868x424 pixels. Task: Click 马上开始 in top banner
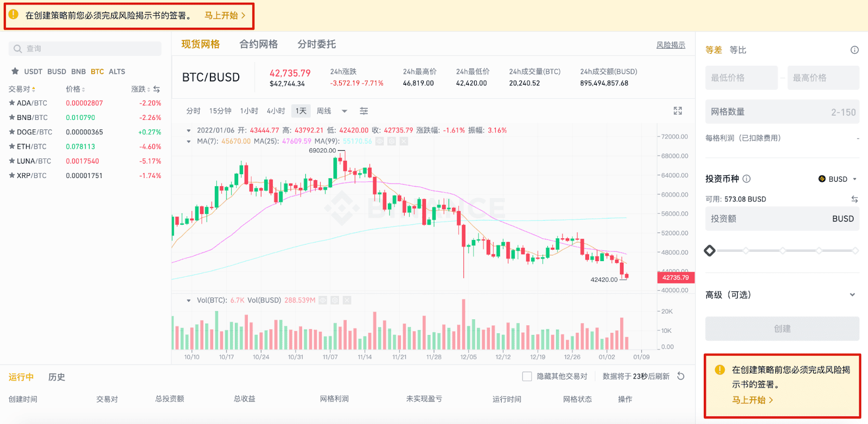point(225,15)
